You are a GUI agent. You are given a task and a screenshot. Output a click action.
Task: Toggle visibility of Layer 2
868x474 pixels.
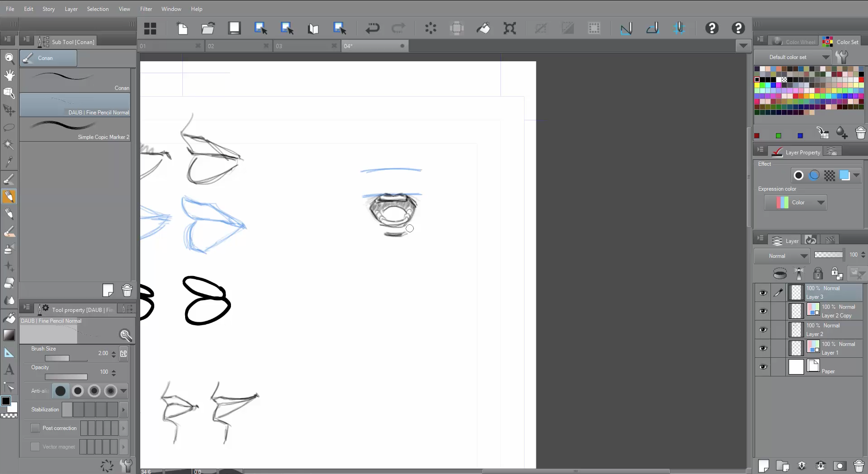coord(763,330)
